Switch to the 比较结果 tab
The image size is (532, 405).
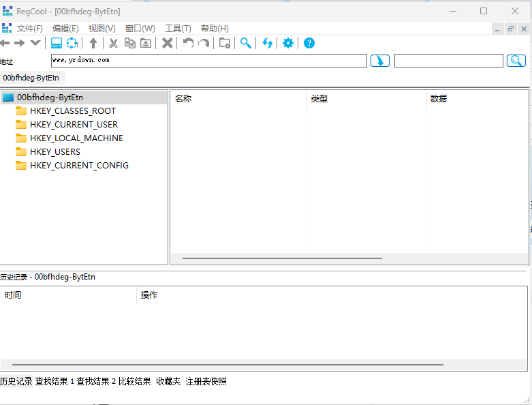pyautogui.click(x=134, y=382)
